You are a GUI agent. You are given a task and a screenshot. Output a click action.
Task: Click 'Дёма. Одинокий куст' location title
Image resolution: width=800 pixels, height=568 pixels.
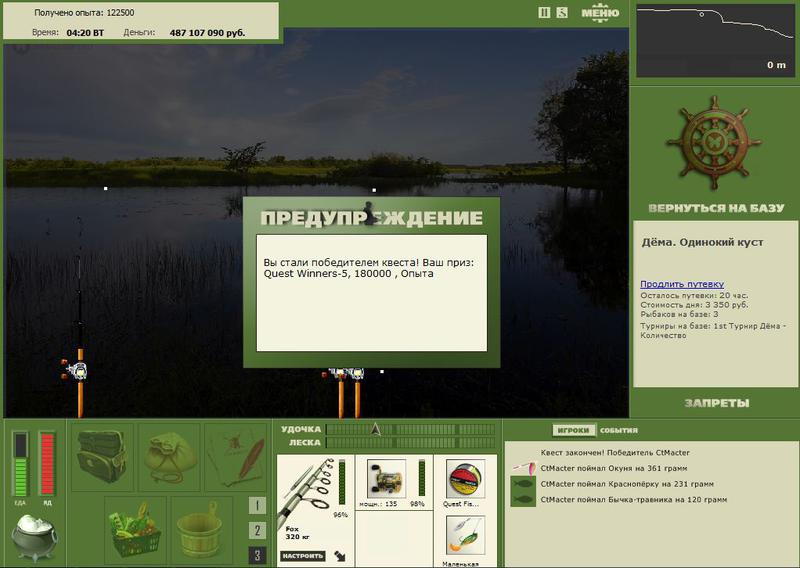point(702,242)
